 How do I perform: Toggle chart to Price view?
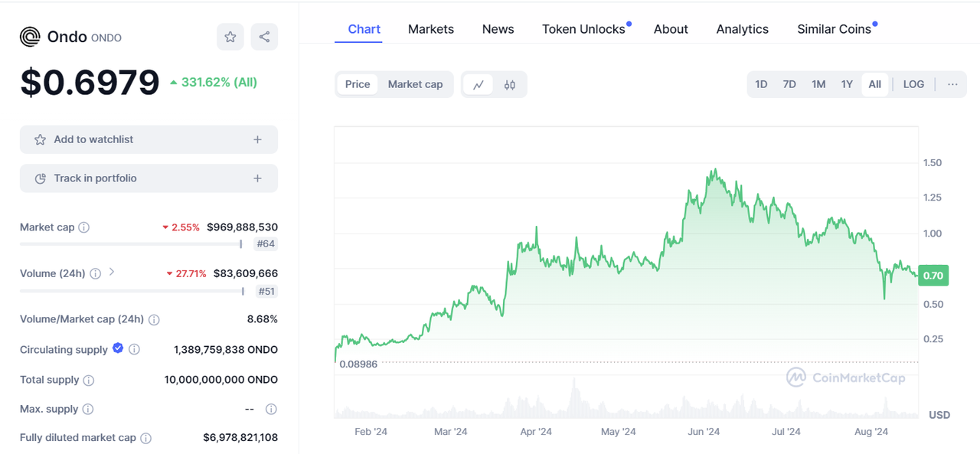tap(358, 84)
